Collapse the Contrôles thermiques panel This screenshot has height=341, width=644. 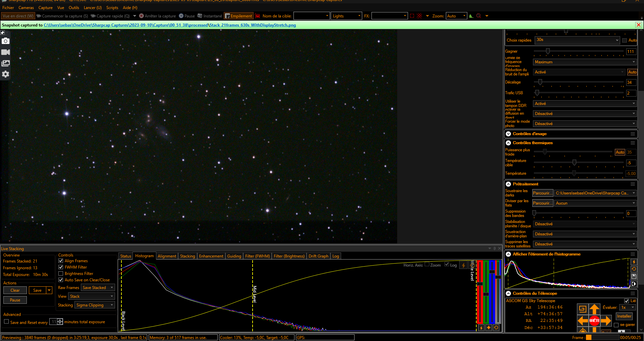pyautogui.click(x=508, y=143)
